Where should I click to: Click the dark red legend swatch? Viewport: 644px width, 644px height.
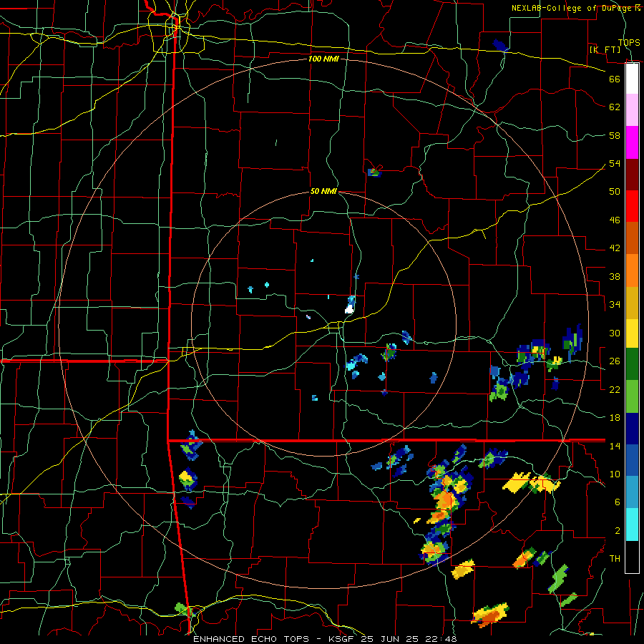(632, 175)
